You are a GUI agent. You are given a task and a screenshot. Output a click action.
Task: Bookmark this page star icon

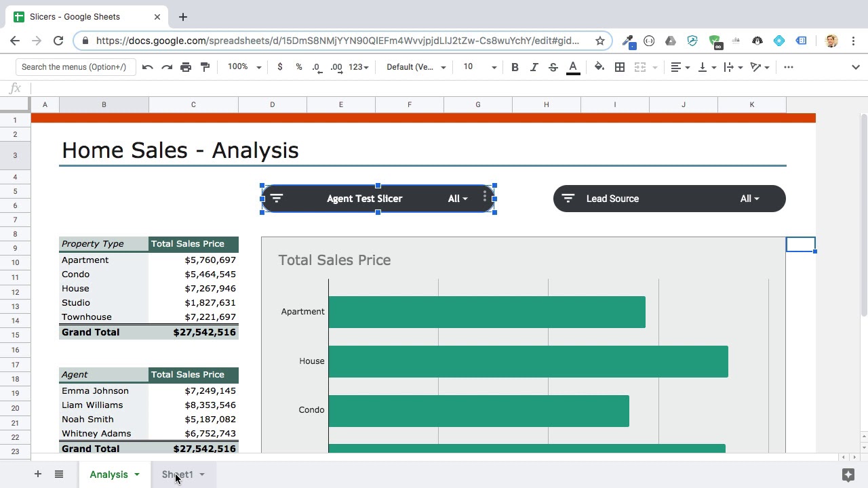point(600,41)
